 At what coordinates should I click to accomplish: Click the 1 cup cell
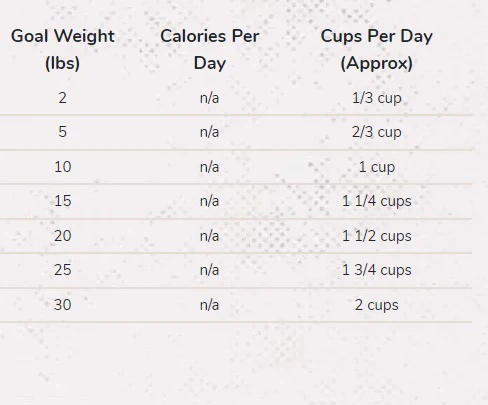(377, 167)
